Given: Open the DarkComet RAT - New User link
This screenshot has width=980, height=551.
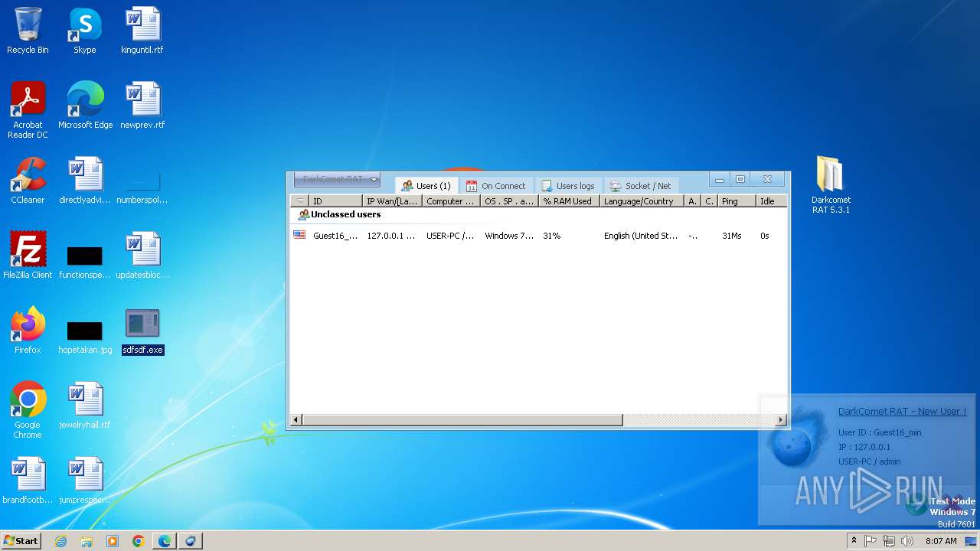Looking at the screenshot, I should [902, 411].
